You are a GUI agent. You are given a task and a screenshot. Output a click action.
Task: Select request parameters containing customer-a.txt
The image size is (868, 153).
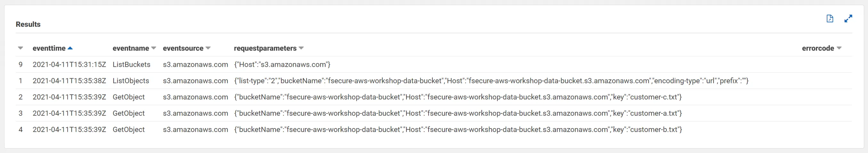tap(458, 113)
